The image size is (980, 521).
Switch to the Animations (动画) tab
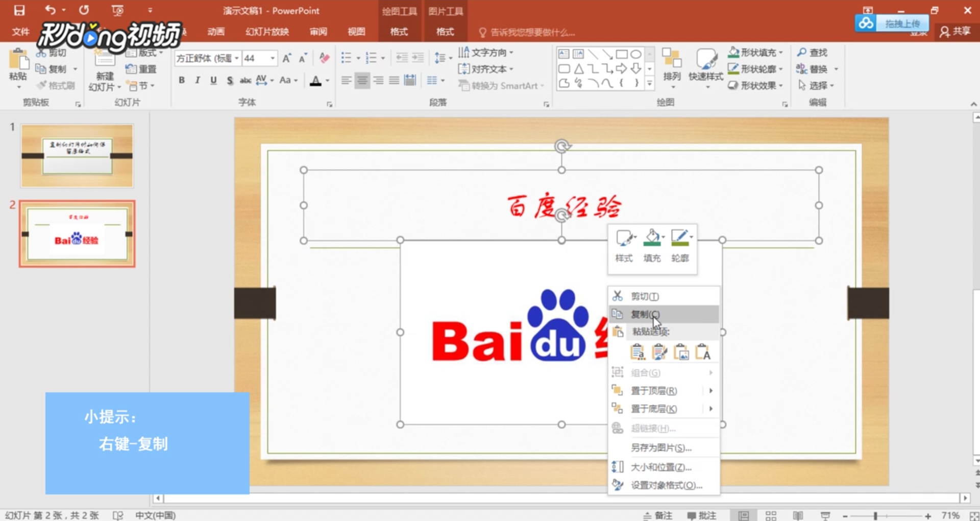216,32
